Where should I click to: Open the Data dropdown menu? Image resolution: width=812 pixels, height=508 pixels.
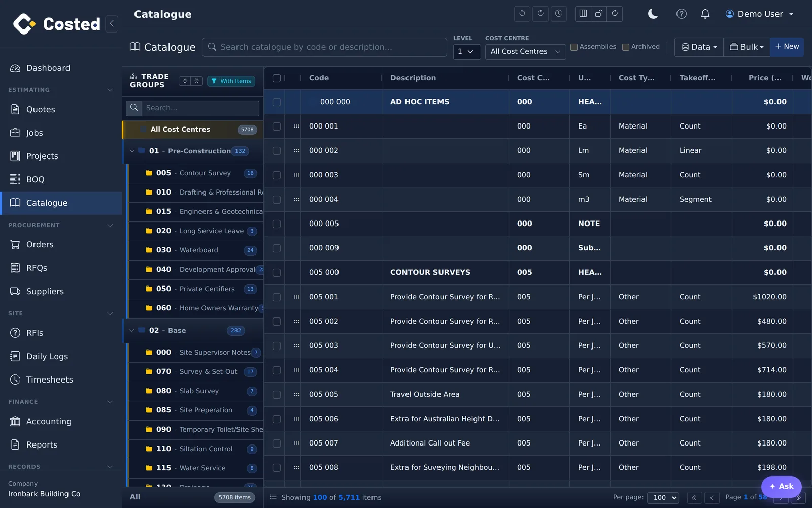(x=699, y=47)
